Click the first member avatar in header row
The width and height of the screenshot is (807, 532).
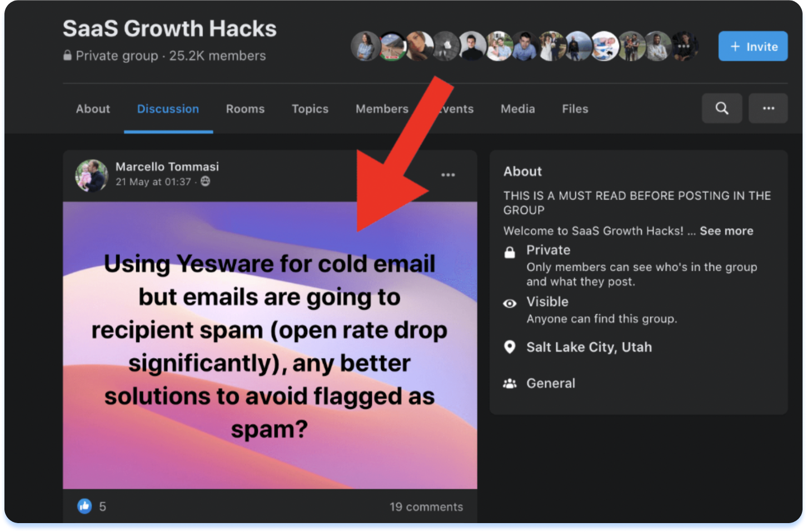[365, 46]
